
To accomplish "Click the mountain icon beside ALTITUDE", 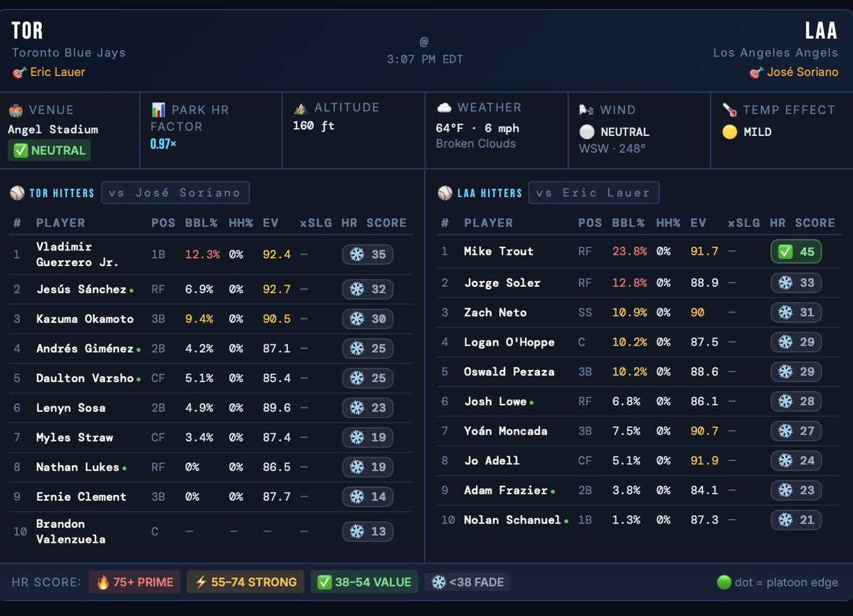I will [x=301, y=108].
